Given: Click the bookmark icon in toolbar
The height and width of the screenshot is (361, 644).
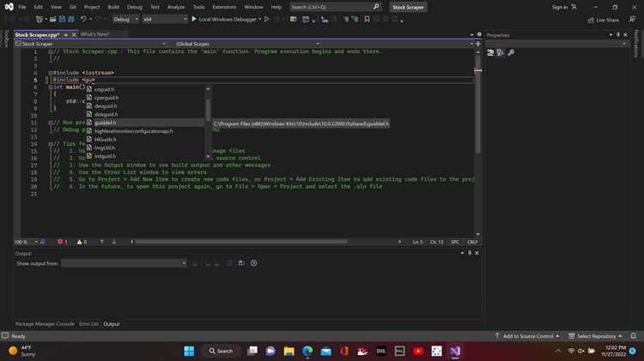Looking at the screenshot, I should (367, 19).
